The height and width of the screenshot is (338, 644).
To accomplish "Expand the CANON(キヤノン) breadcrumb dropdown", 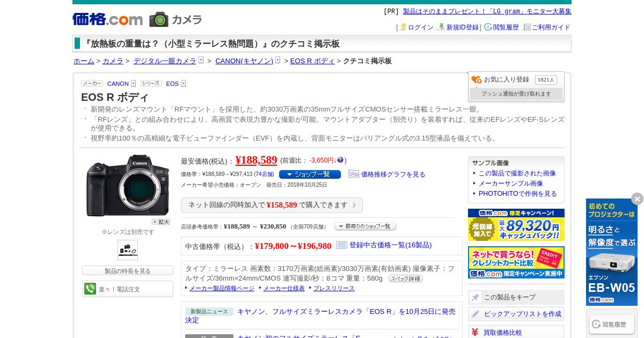I will 278,60.
